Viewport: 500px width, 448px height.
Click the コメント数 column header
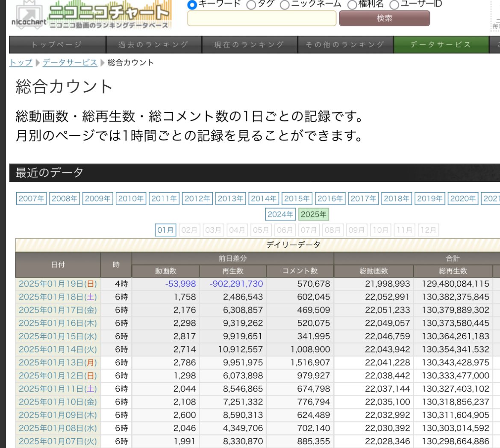point(300,271)
